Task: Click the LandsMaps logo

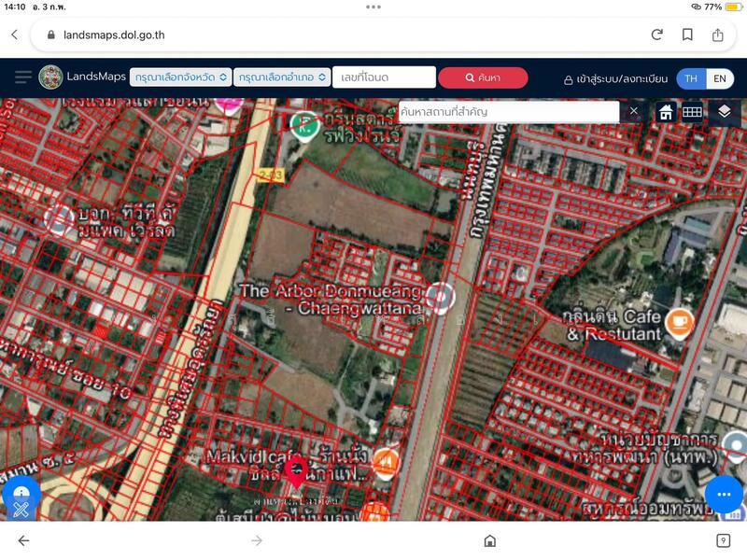Action: click(49, 77)
